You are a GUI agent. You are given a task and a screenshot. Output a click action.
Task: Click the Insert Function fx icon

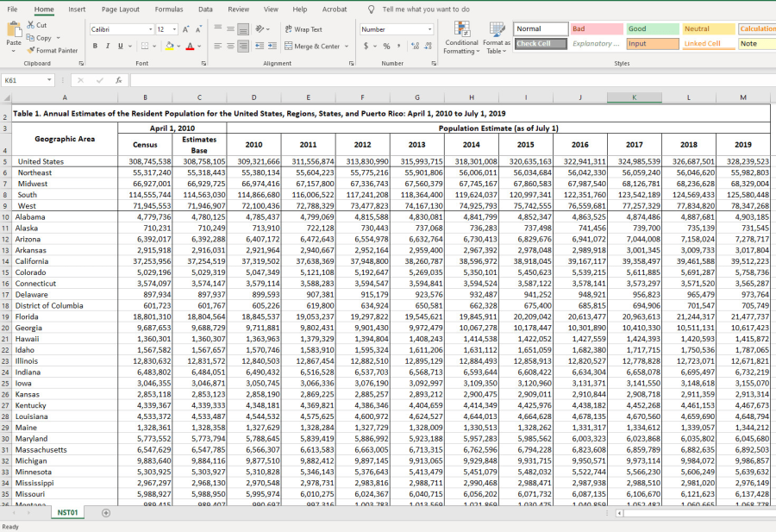(119, 80)
